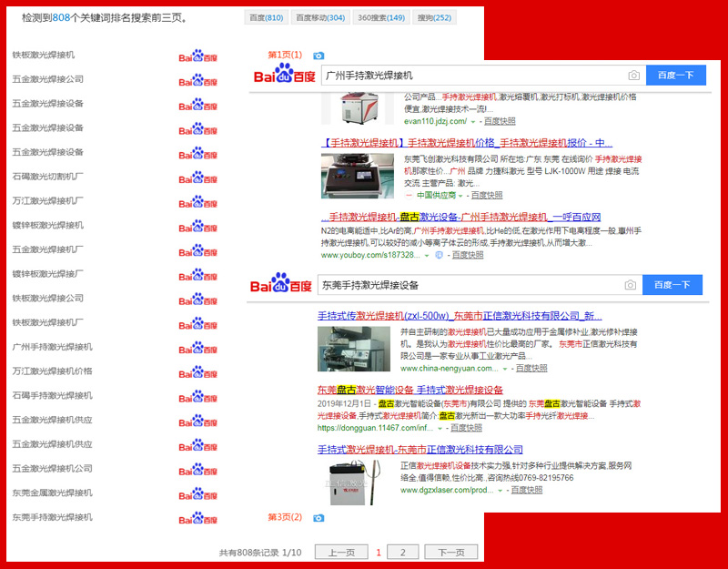
Task: Open 【手持激光焊接机】手持激光焊接机价格 result link
Action: [467, 143]
